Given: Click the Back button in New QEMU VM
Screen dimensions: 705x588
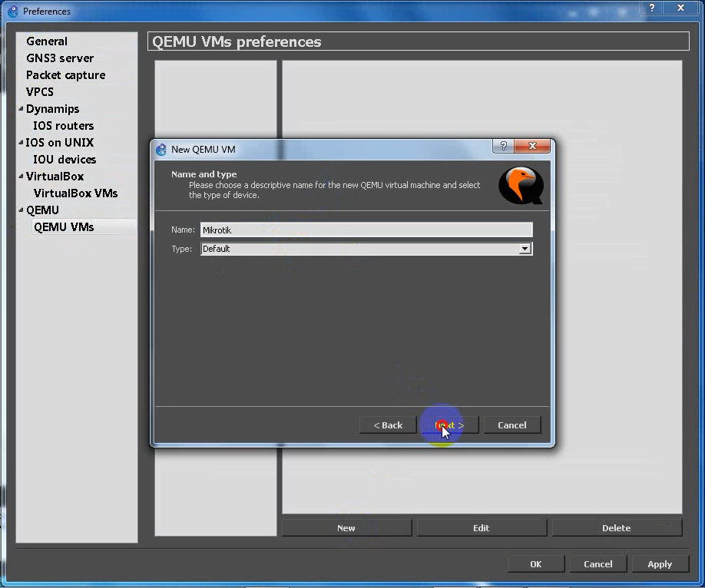Looking at the screenshot, I should coord(388,424).
